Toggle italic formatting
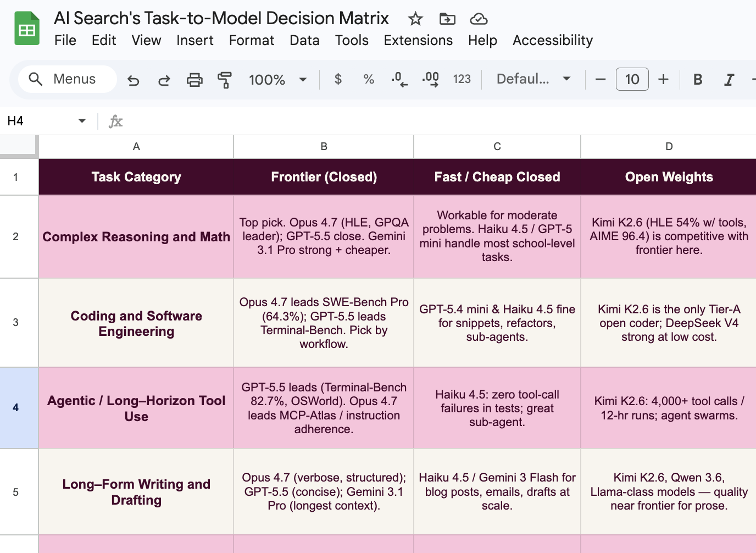 [x=729, y=79]
